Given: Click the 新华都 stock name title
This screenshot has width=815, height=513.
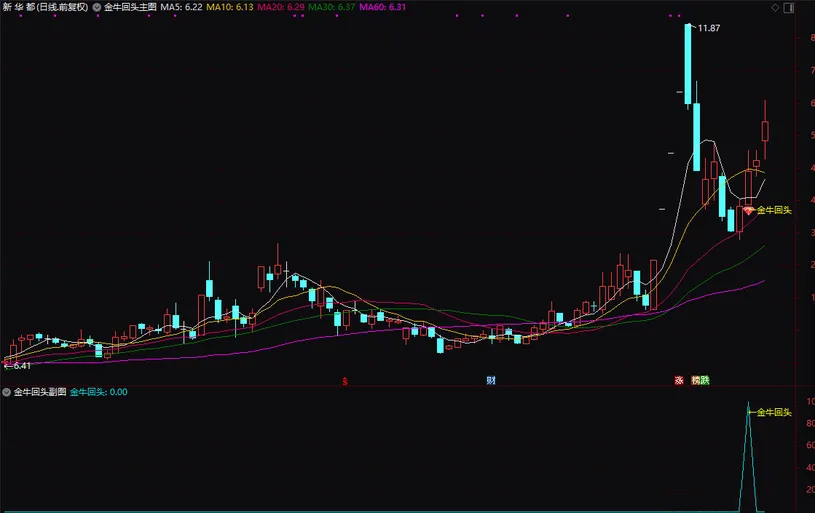Looking at the screenshot, I should pos(19,7).
